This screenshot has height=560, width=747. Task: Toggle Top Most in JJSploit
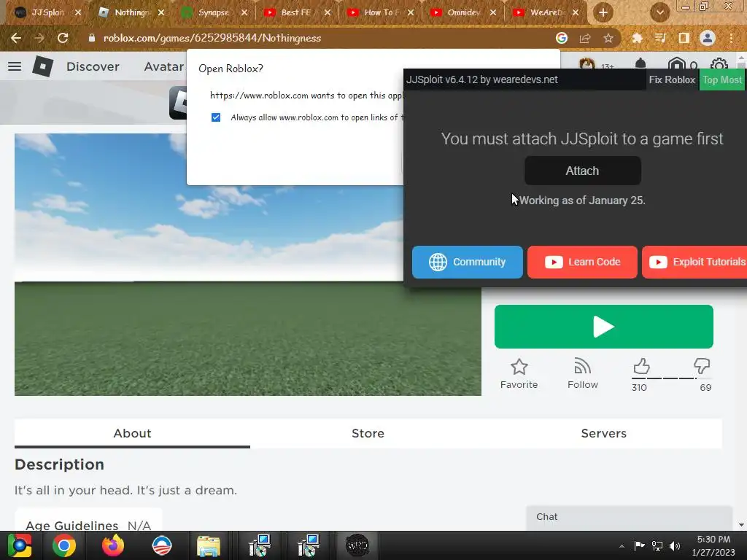point(722,79)
